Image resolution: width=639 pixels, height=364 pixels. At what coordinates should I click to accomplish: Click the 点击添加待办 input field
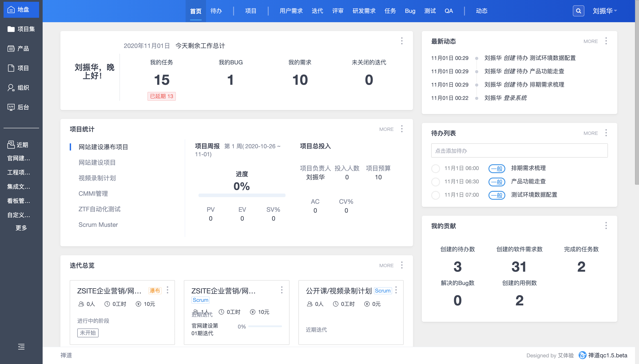[519, 151]
